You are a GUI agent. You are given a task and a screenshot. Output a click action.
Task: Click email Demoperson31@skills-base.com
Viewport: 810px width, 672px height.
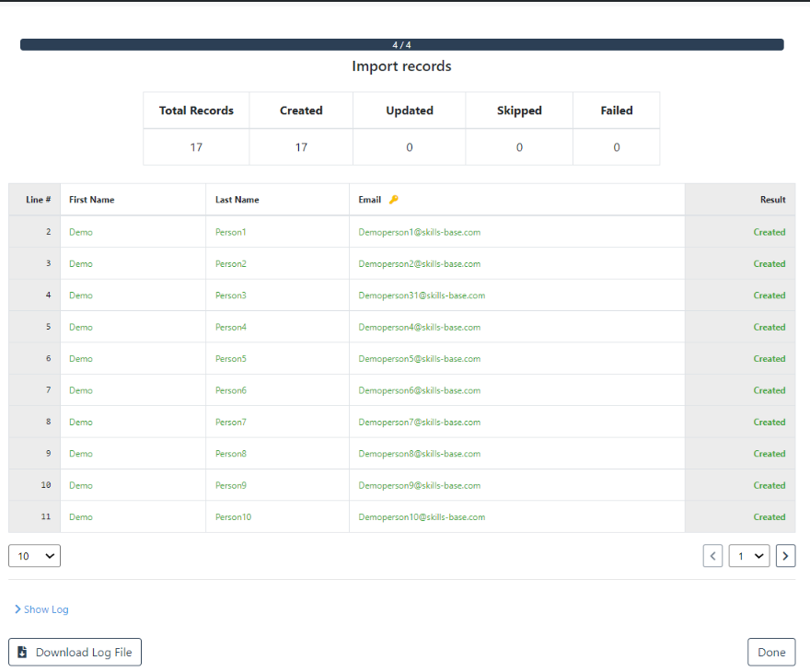tap(422, 295)
